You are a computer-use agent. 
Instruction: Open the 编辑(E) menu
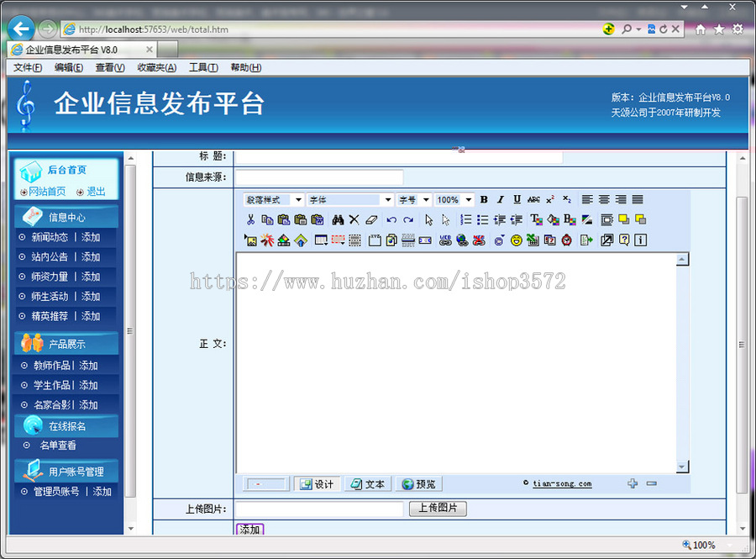click(x=69, y=67)
